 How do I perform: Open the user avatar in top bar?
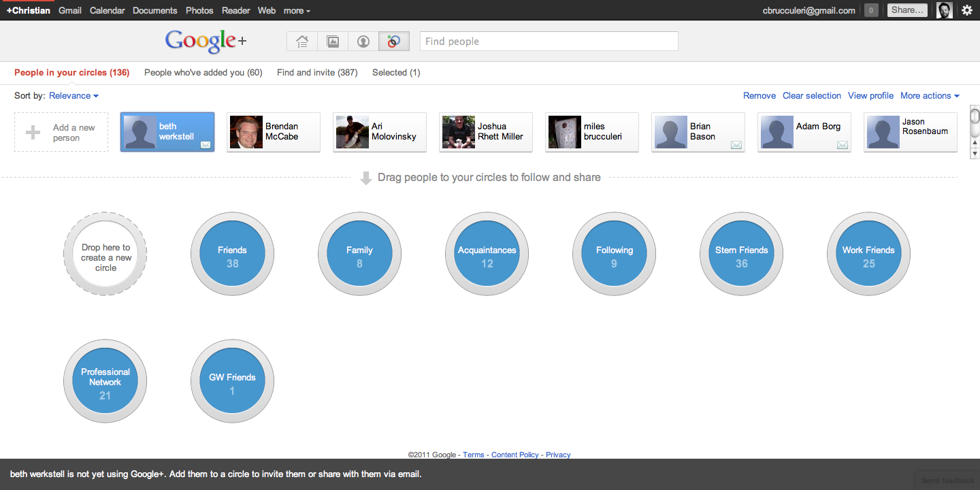click(x=944, y=10)
